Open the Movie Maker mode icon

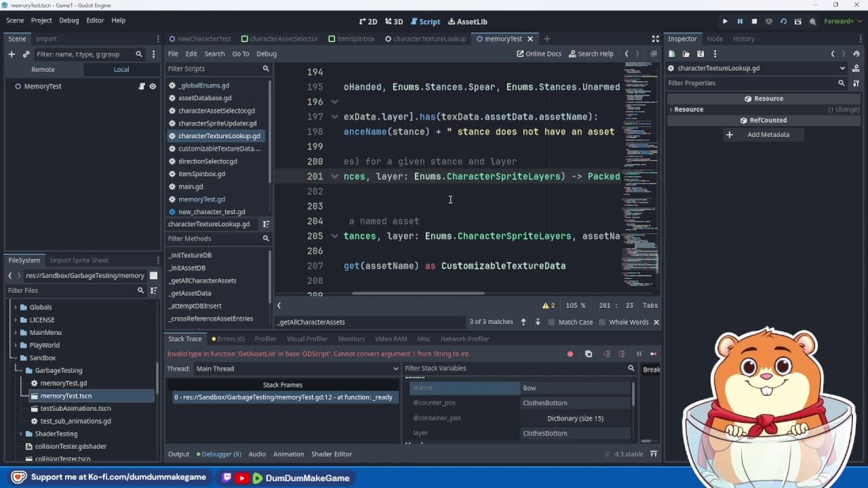click(812, 21)
